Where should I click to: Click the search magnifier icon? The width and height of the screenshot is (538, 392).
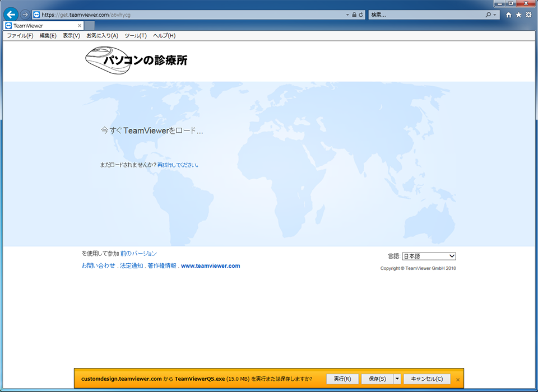click(488, 15)
